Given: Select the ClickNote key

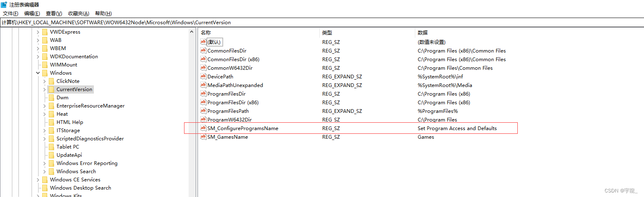Looking at the screenshot, I should 68,81.
